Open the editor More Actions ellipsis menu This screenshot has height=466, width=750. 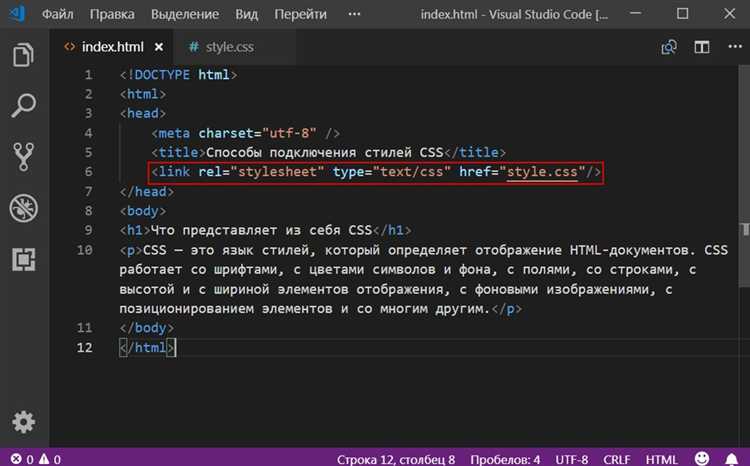click(x=732, y=47)
